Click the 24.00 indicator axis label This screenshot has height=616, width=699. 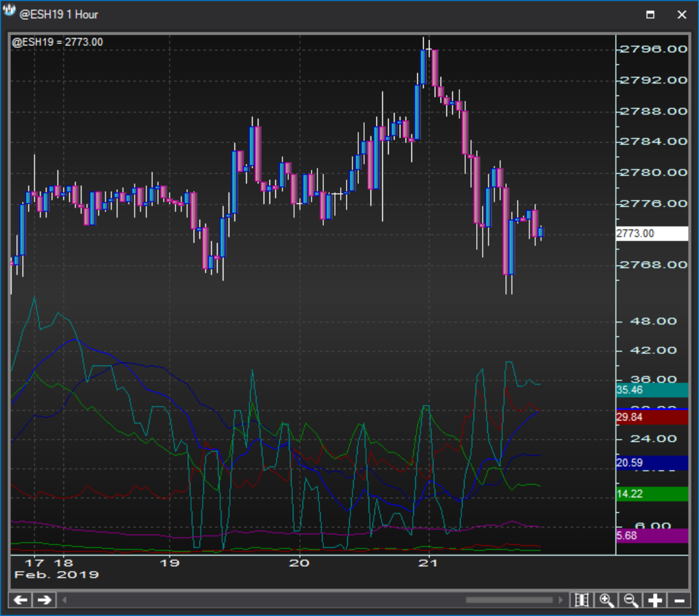pyautogui.click(x=654, y=439)
